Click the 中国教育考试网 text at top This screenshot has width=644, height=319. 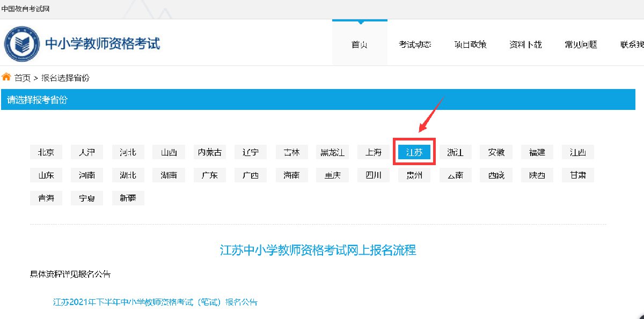pyautogui.click(x=26, y=9)
